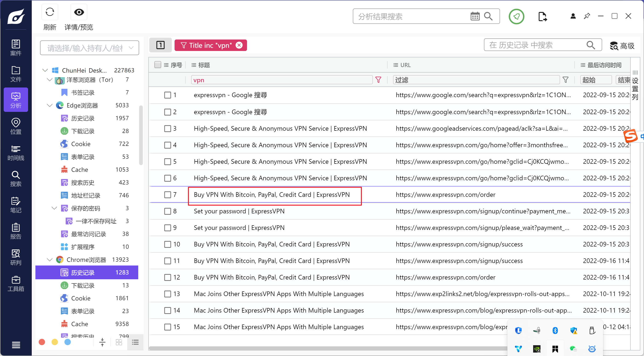Toggle the select-all checkbox in header
The image size is (644, 356).
click(x=158, y=65)
